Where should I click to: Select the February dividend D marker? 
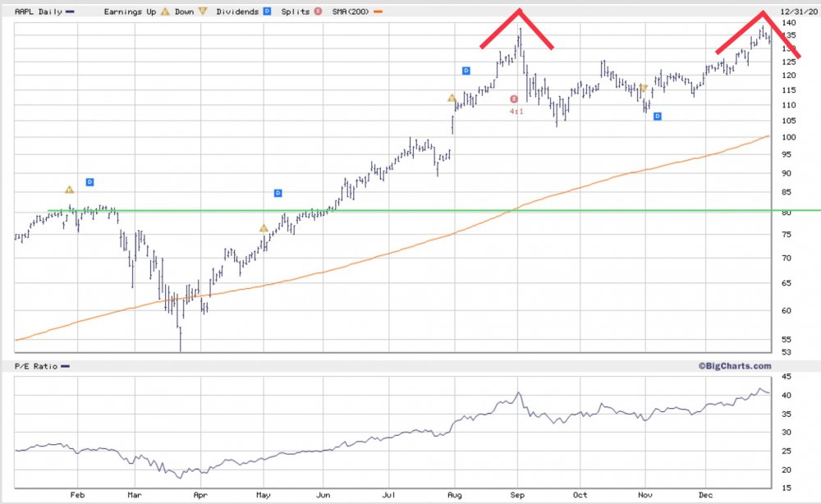[89, 182]
